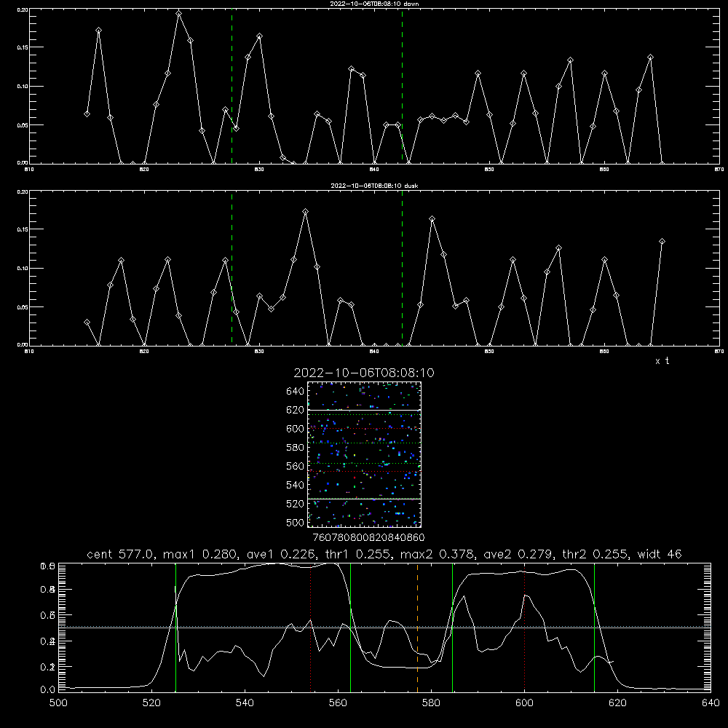728x728 pixels.
Task: Click the '600' x-axis label of bottom plot
Action: 524,703
